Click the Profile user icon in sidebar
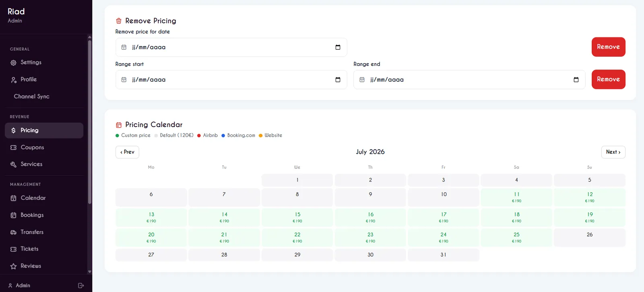 coord(13,80)
